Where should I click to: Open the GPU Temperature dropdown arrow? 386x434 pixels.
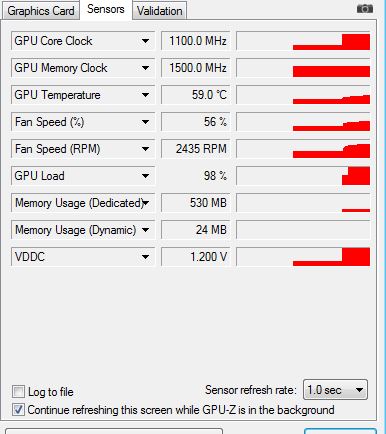coord(145,95)
